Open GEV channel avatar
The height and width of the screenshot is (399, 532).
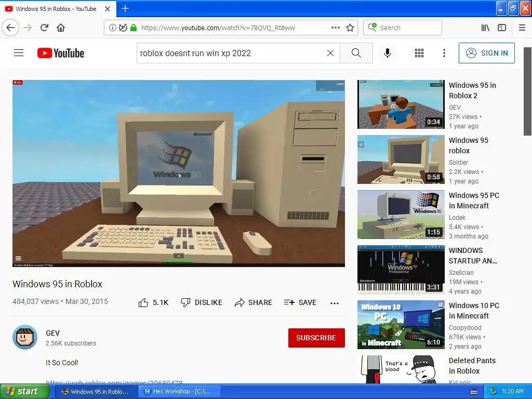[x=25, y=337]
